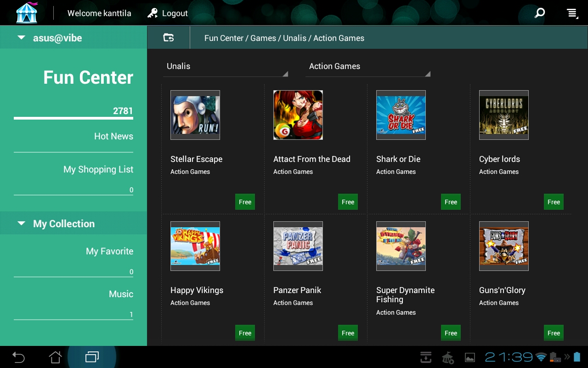Select Shark or Die game icon
The width and height of the screenshot is (588, 368).
click(401, 115)
